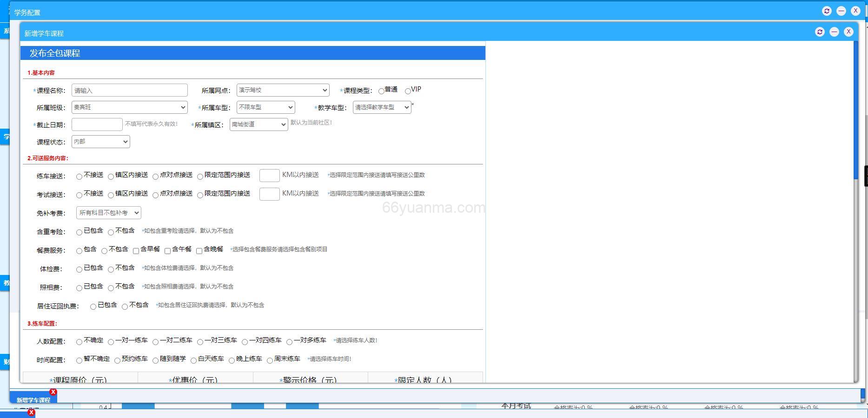Select the 系 icon in left sidebar

6,31
